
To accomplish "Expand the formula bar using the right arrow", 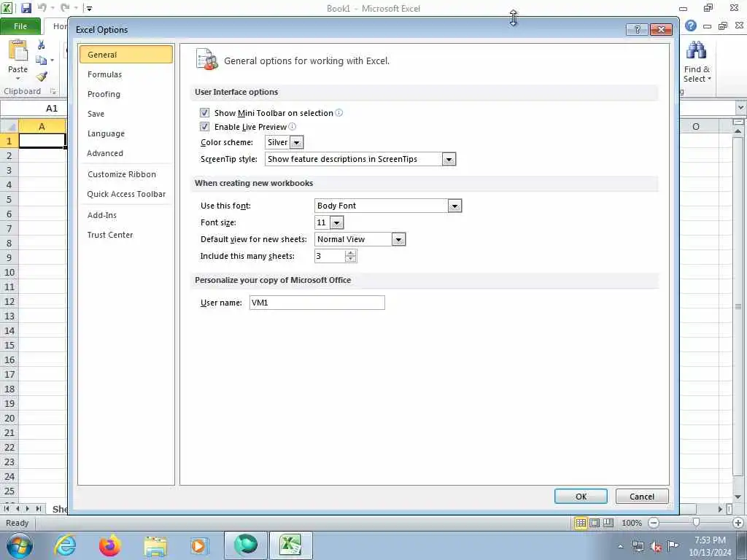I will (x=741, y=108).
